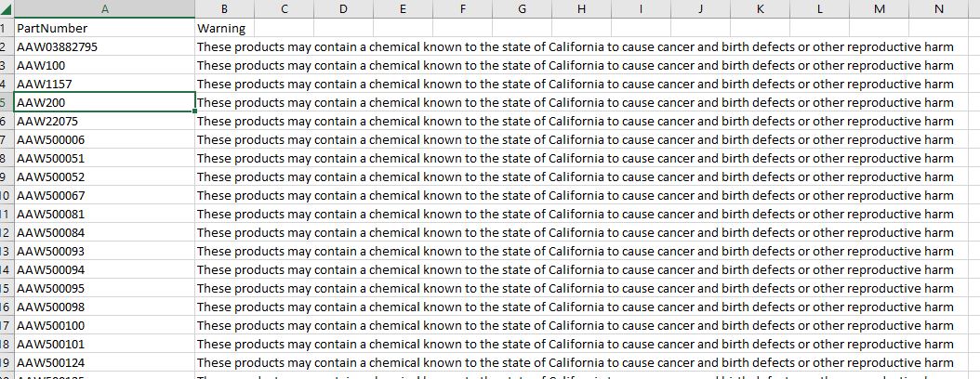
Task: Select cell containing AAW03882795
Action: point(104,46)
